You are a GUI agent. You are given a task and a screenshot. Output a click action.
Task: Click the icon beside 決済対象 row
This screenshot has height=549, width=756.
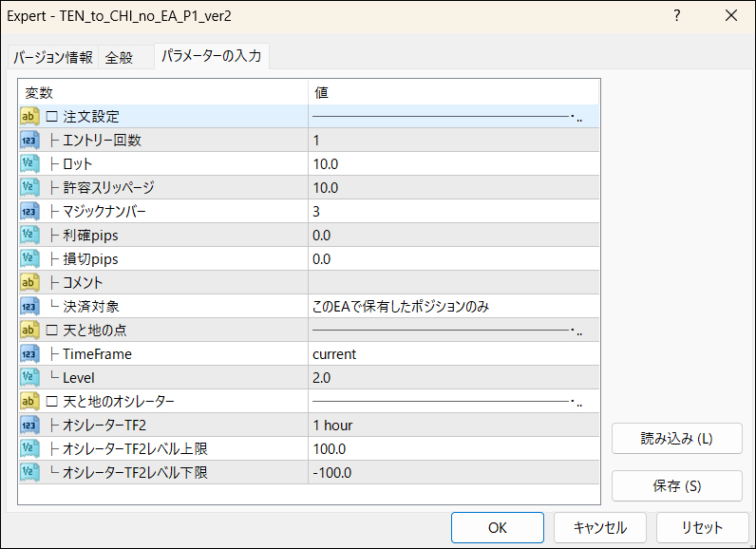pos(29,306)
